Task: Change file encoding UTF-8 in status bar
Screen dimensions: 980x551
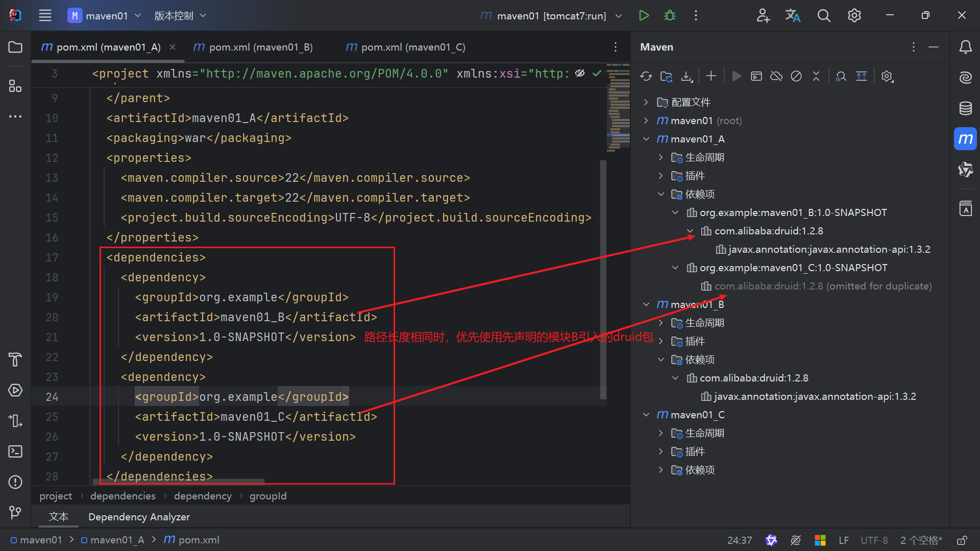Action: tap(874, 540)
